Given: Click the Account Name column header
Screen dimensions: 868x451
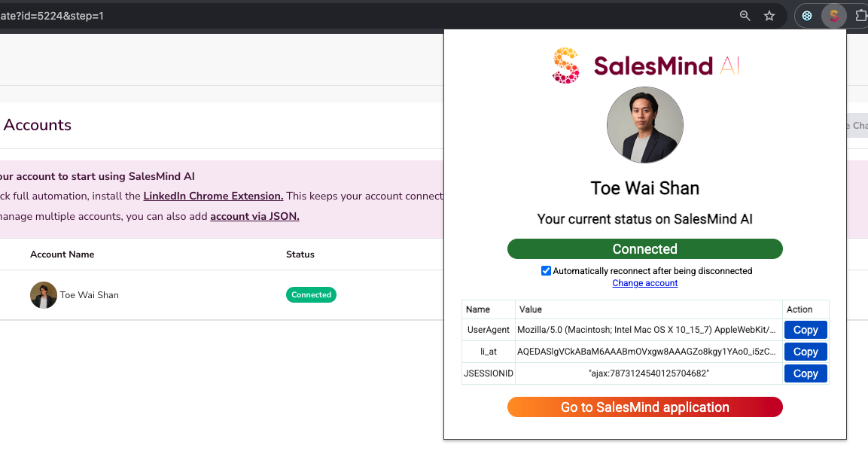Looking at the screenshot, I should click(62, 254).
